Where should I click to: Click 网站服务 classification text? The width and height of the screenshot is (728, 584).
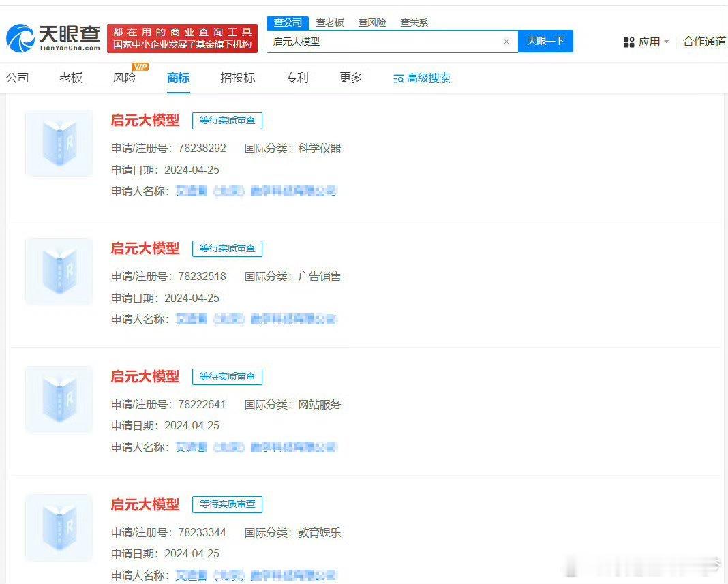(x=320, y=405)
